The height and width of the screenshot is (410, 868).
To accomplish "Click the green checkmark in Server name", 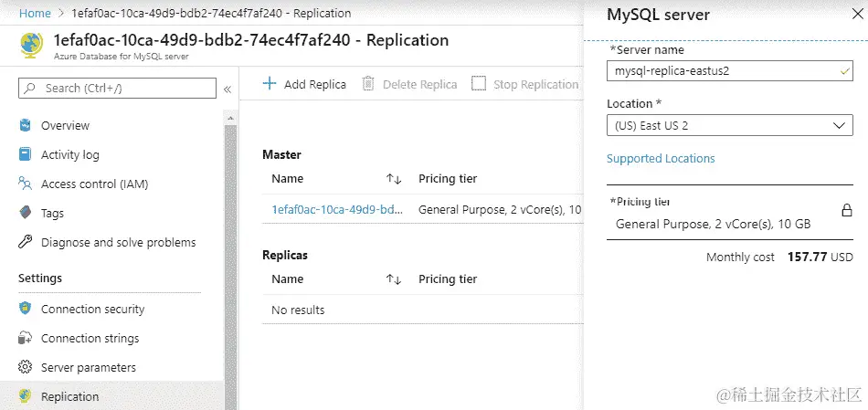I will tap(844, 71).
